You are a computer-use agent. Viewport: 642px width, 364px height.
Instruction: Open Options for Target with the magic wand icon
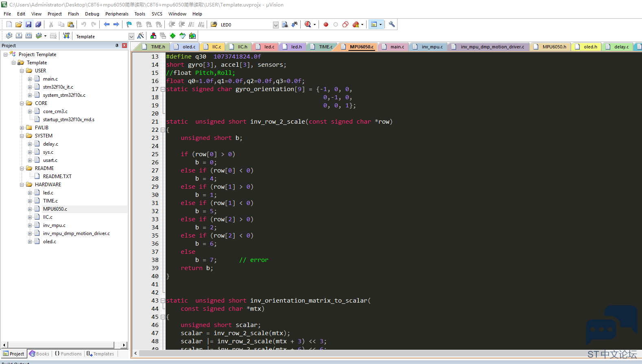point(140,36)
